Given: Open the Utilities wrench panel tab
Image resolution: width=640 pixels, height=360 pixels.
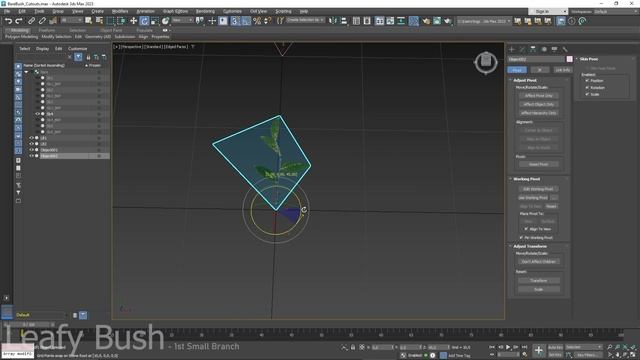Looking at the screenshot, I should coord(565,49).
